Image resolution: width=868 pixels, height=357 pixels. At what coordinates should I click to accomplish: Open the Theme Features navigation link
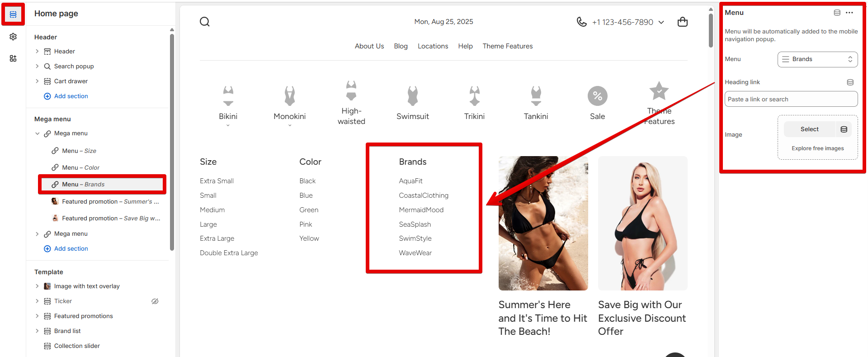pyautogui.click(x=507, y=46)
